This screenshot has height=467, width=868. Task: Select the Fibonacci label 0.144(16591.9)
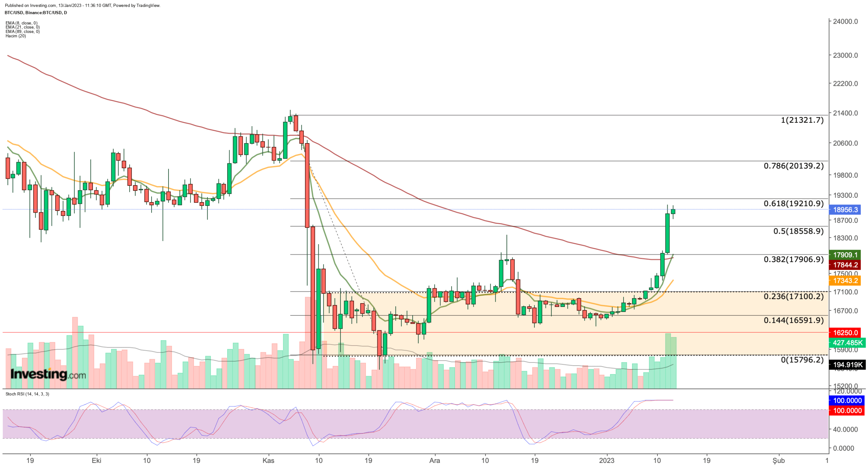point(793,320)
